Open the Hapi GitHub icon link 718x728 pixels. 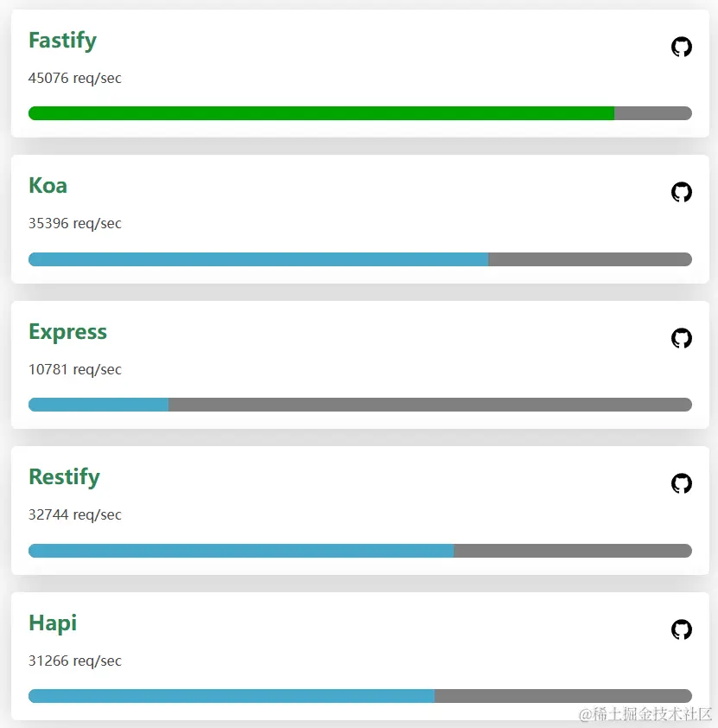pos(682,629)
